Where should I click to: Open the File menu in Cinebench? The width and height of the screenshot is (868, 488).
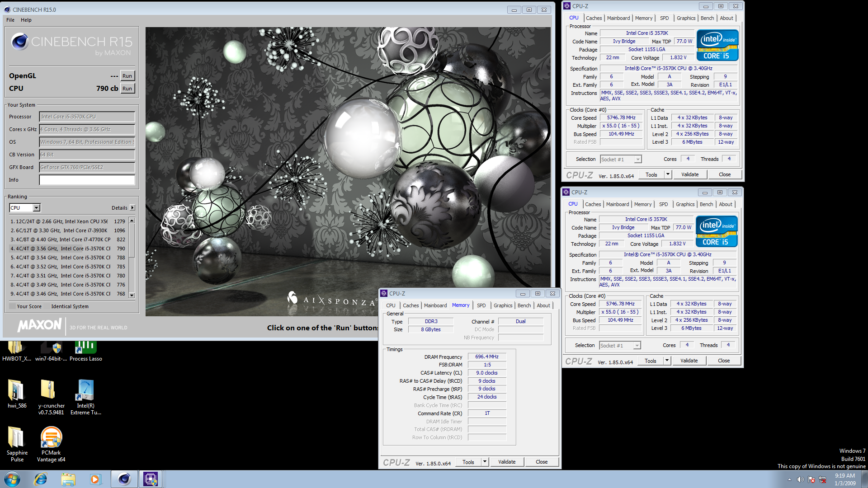(x=10, y=20)
